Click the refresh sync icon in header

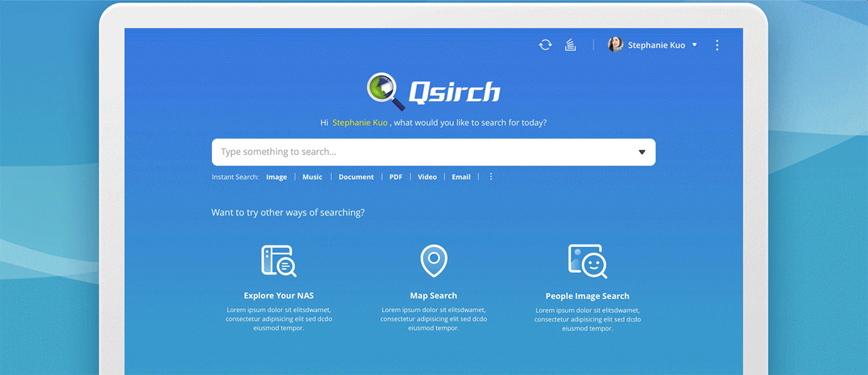(x=545, y=45)
